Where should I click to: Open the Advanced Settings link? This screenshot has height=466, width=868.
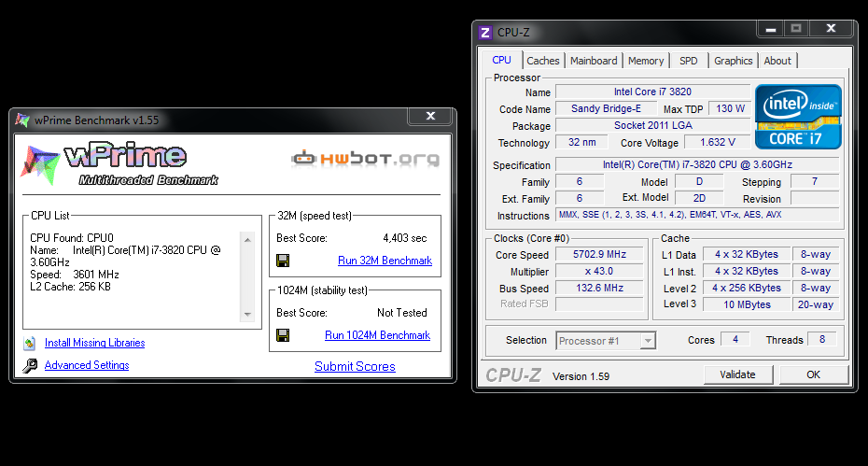87,365
